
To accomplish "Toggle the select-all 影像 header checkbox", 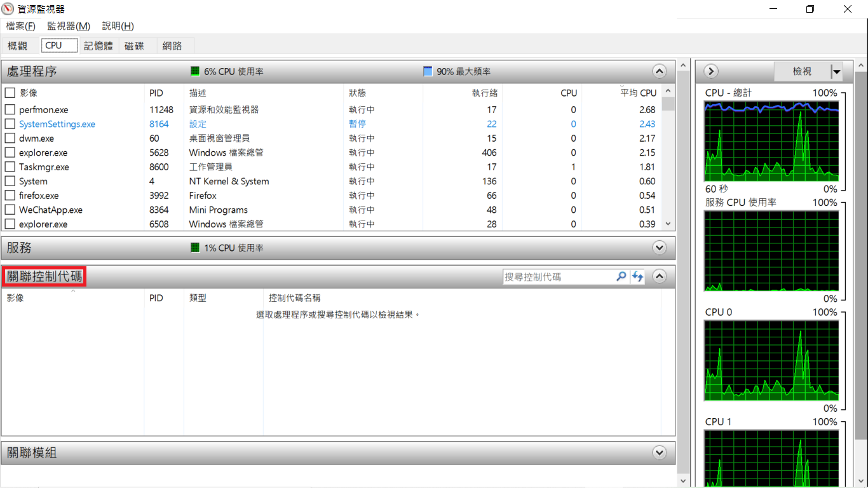I will coord(10,93).
